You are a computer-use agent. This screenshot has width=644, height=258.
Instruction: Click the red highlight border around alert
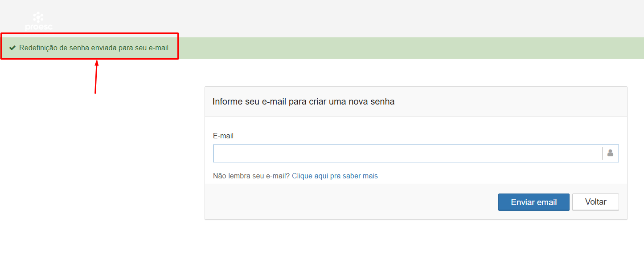(x=89, y=33)
